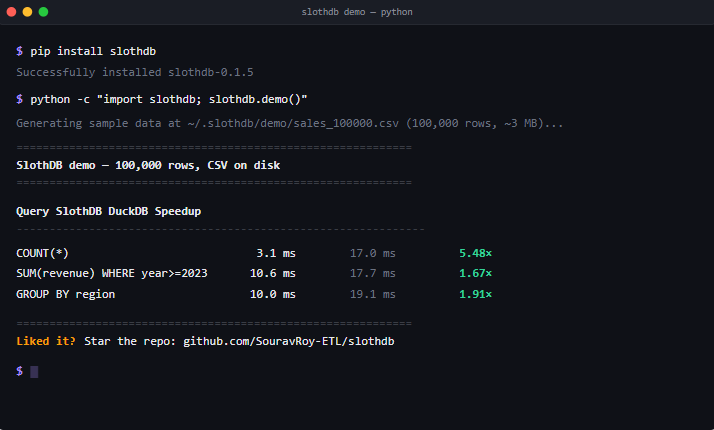Click the 17.0 ms DuckDB value

[372, 253]
